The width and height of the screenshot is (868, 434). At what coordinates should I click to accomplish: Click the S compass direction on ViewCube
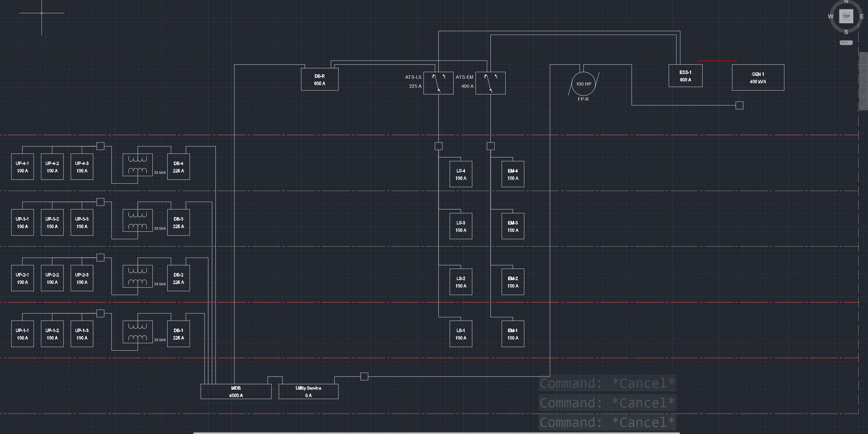846,32
